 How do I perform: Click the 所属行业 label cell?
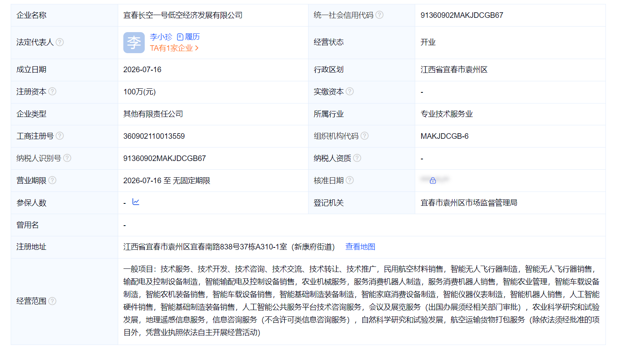[x=362, y=114]
